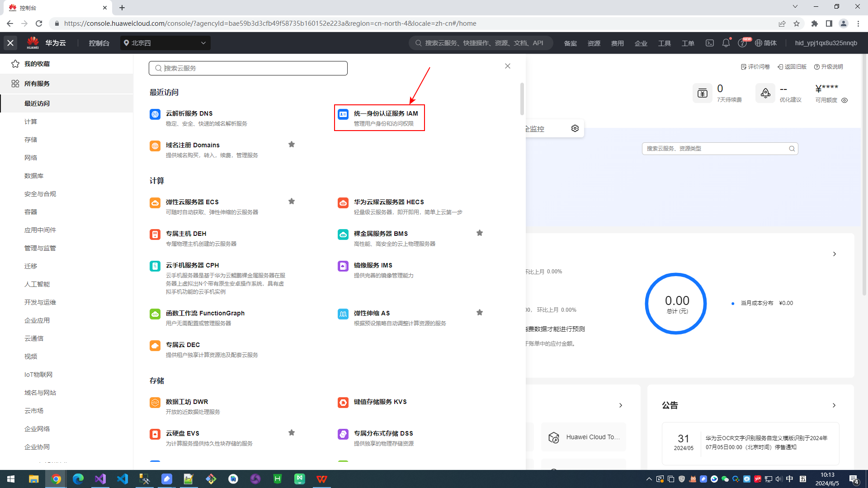The height and width of the screenshot is (488, 868).
Task: Click the BMS bare metal icon
Action: click(343, 235)
